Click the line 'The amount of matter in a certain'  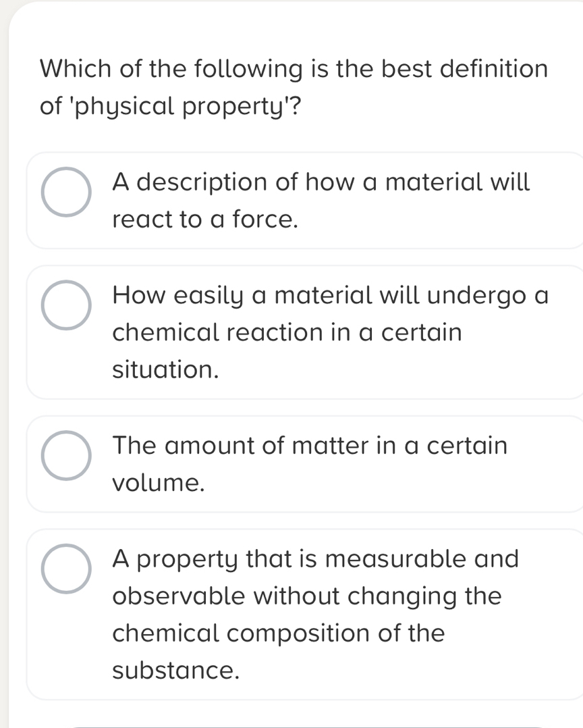pos(310,446)
